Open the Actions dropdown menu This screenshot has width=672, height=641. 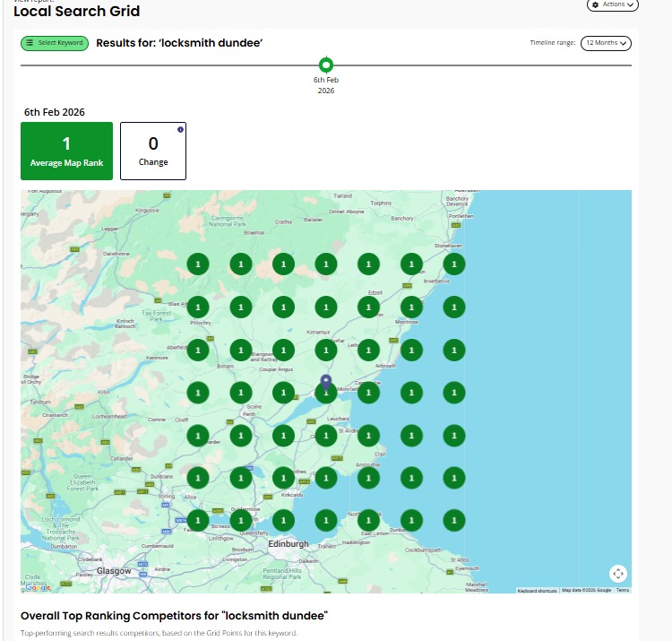(613, 4)
